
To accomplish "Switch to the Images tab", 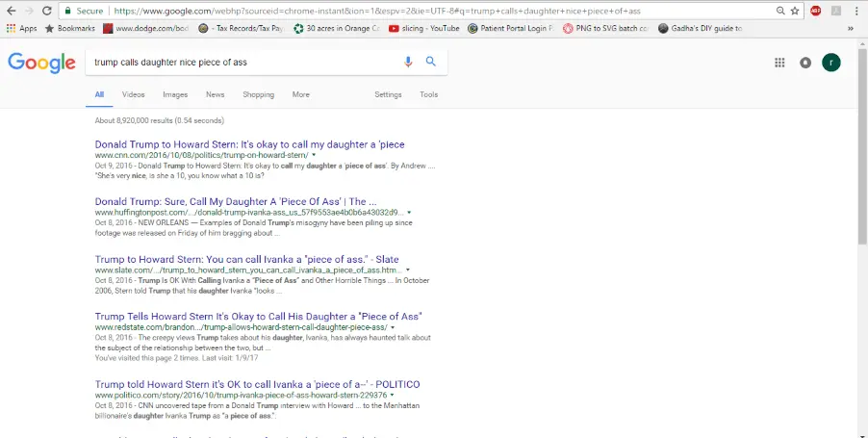I will 175,94.
